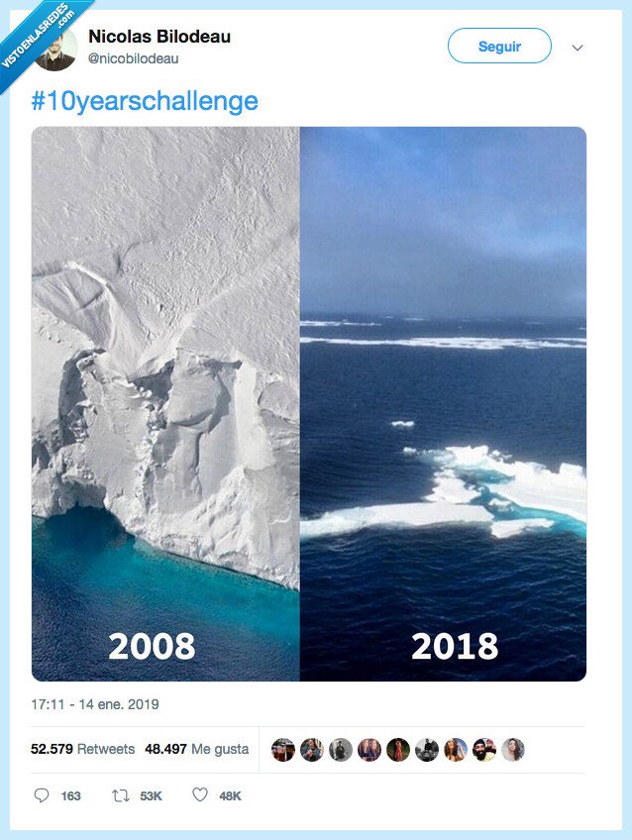Select the fifth liker avatar, red dress

[398, 750]
